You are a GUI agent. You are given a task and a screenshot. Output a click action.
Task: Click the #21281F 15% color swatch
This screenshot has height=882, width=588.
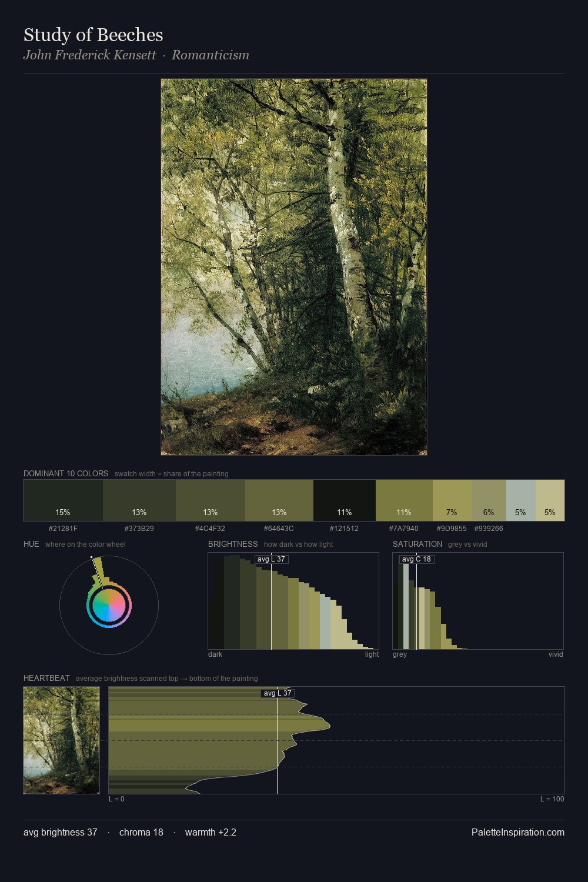[x=63, y=500]
